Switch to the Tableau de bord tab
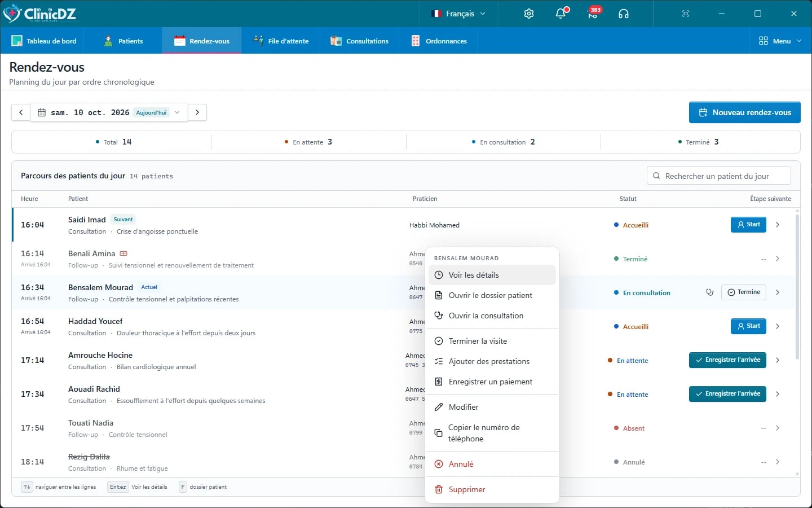This screenshot has height=508, width=812. click(x=44, y=41)
